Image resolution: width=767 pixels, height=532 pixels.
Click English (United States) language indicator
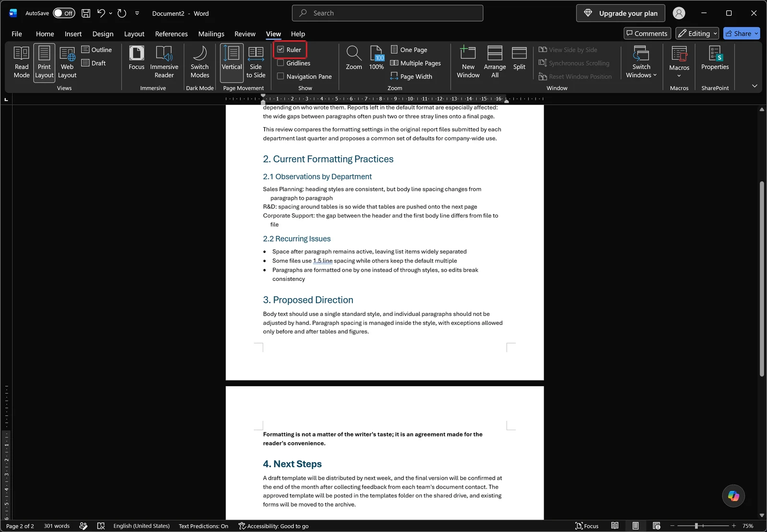pyautogui.click(x=141, y=526)
